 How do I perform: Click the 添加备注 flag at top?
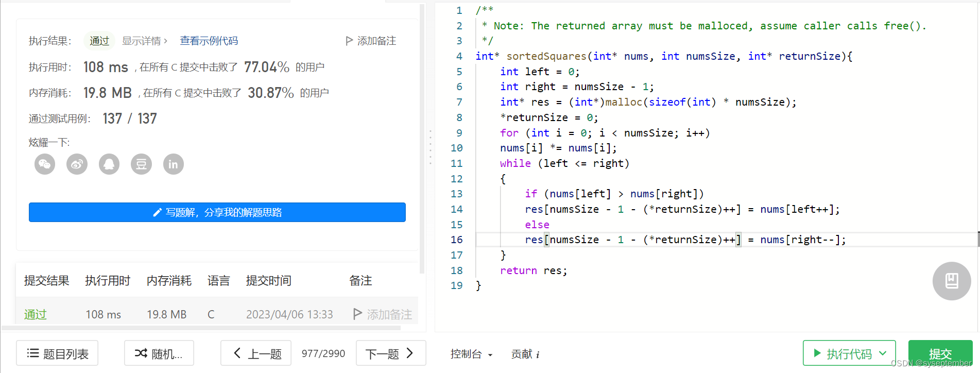point(371,41)
